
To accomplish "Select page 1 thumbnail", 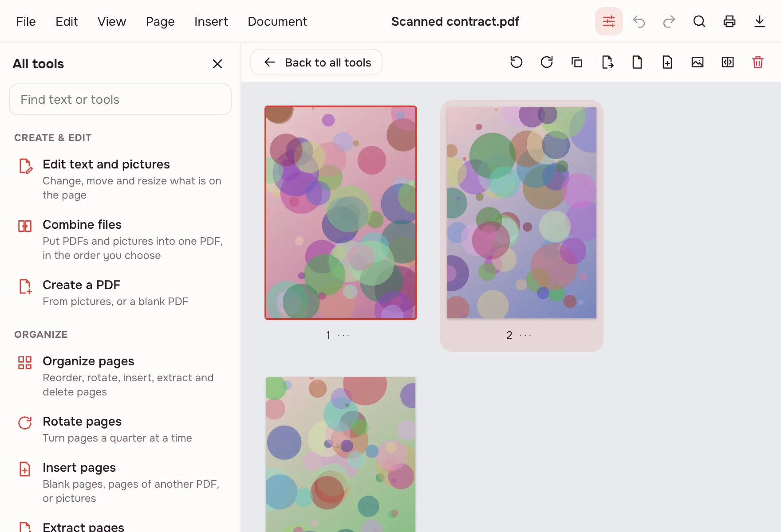I will click(341, 213).
